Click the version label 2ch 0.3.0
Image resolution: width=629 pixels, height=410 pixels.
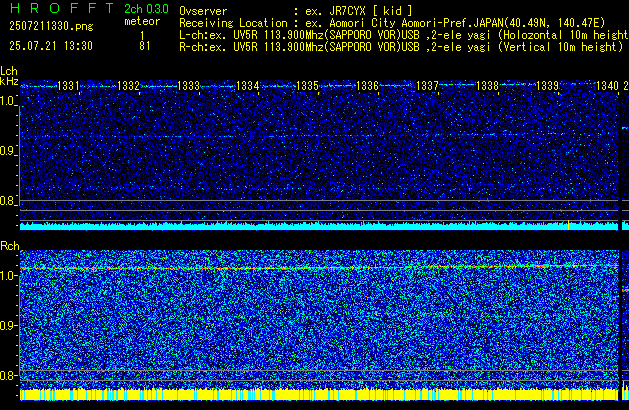coord(146,9)
